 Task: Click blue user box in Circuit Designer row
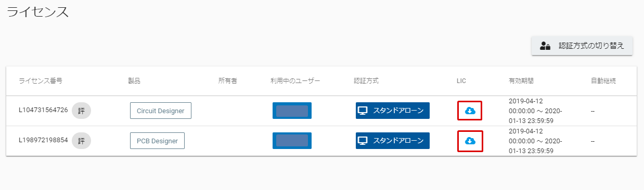pos(292,111)
